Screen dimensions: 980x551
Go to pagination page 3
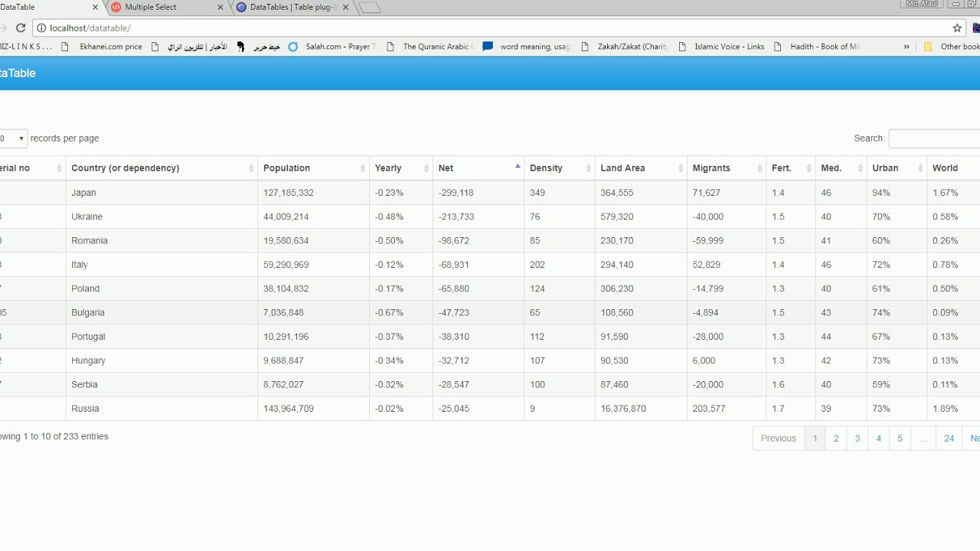(x=857, y=439)
